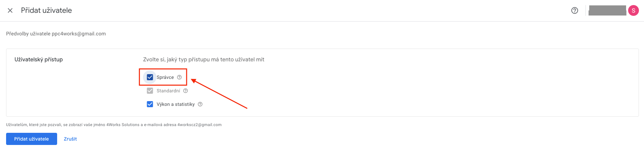644x149 pixels.
Task: Click the Správce label text
Action: [x=165, y=77]
